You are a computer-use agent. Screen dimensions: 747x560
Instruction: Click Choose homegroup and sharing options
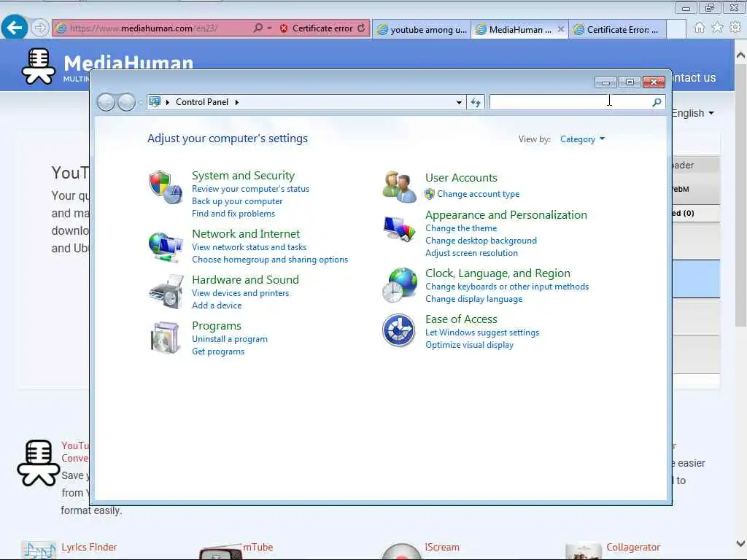(x=270, y=260)
